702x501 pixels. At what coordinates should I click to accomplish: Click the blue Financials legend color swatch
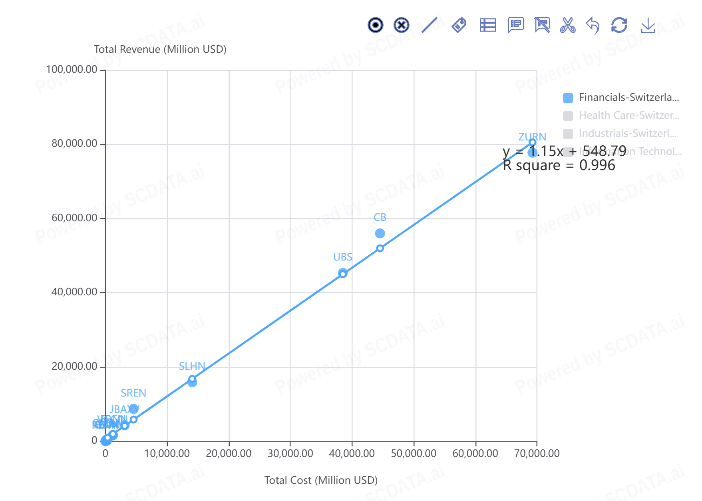(x=568, y=97)
